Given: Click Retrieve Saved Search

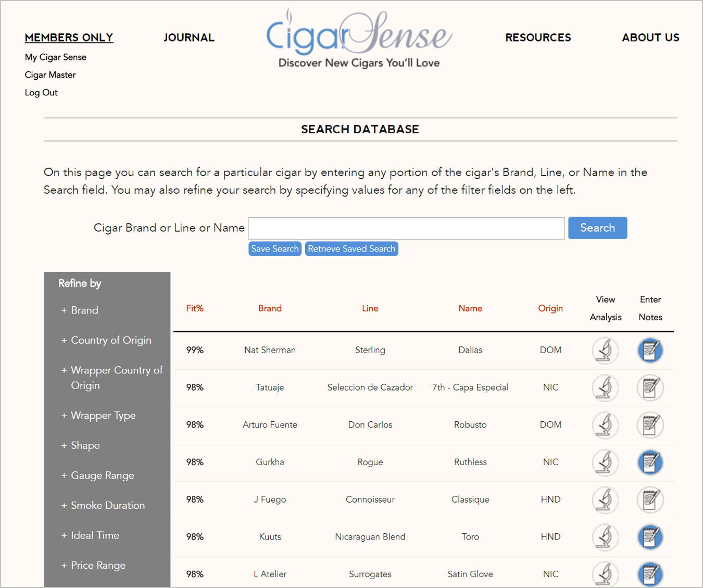Looking at the screenshot, I should (x=351, y=248).
